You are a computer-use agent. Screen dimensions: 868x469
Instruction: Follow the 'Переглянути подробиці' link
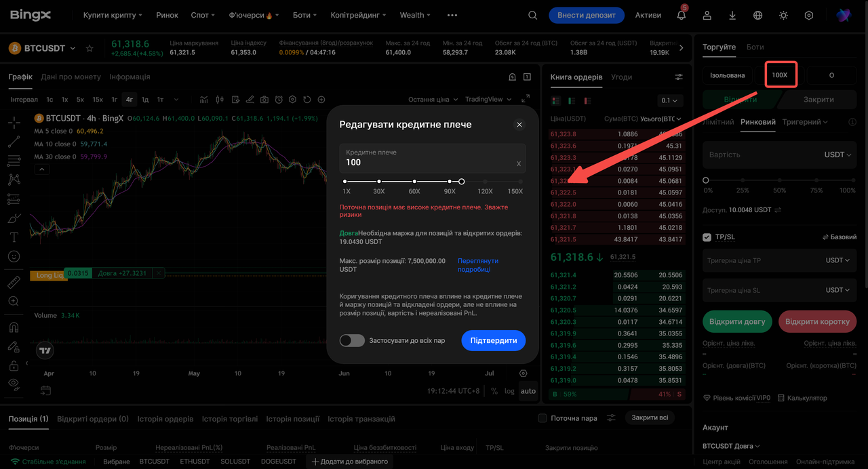pos(478,265)
